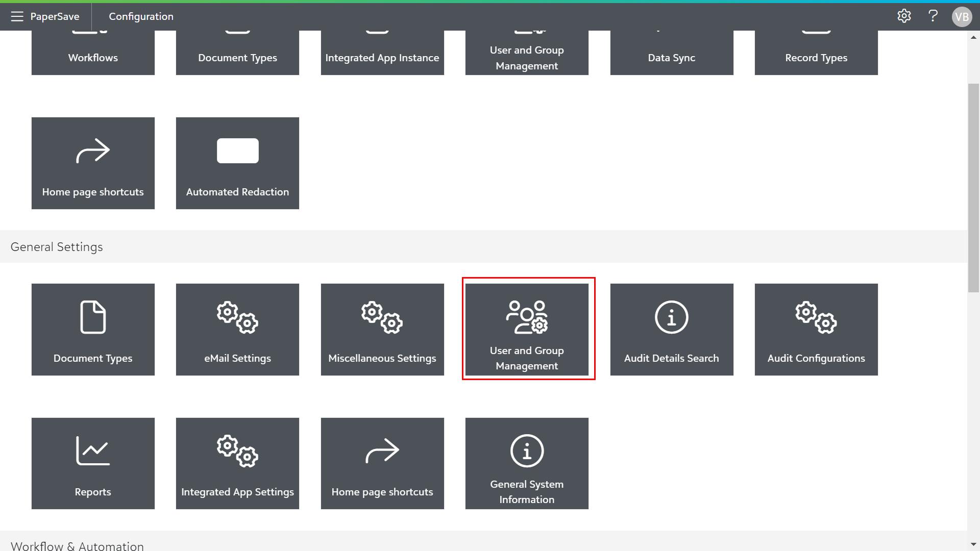Open the Reports chart tile

pyautogui.click(x=93, y=463)
